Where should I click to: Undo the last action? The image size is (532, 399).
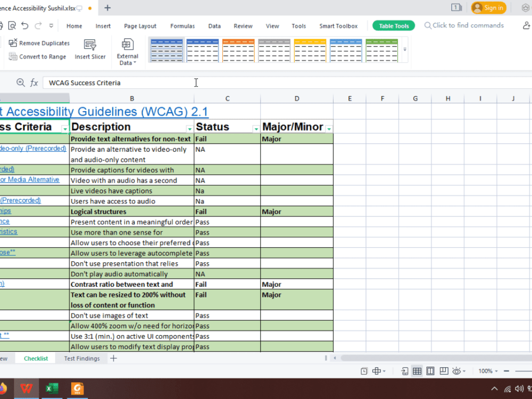click(25, 26)
